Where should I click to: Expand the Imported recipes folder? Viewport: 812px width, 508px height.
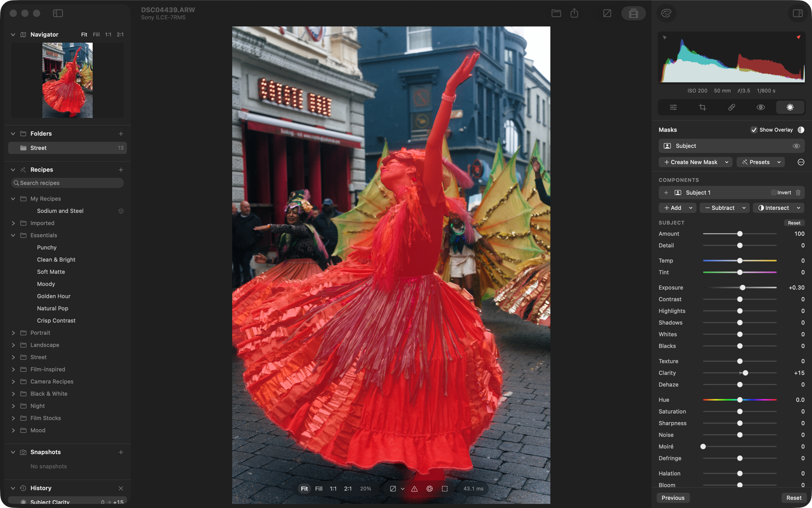[13, 223]
